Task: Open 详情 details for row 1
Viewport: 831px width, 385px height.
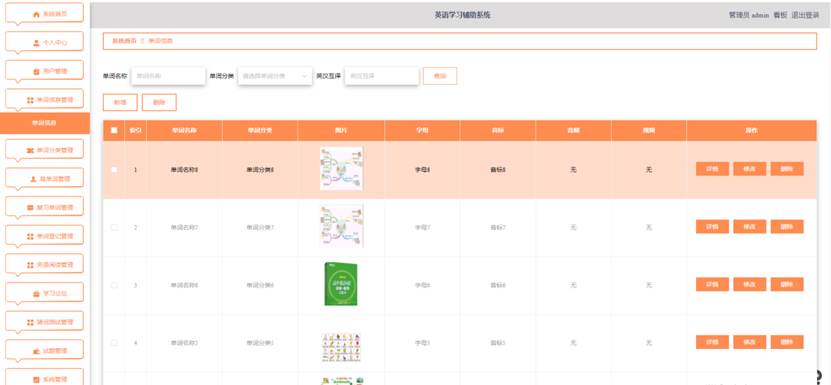Action: coord(712,169)
